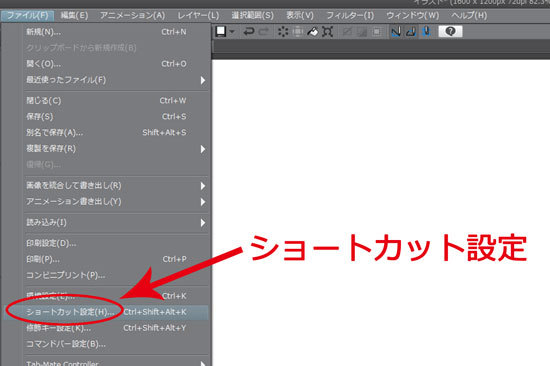
Task: Click the ファイル(F) menu
Action: [27, 16]
